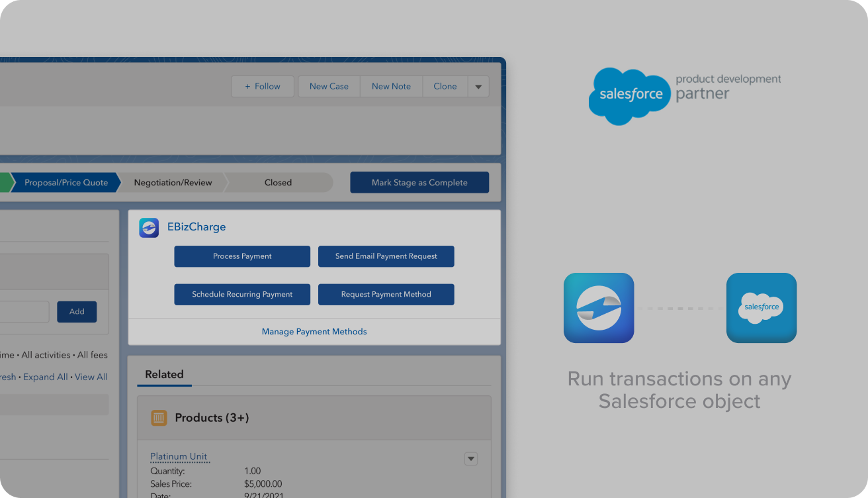This screenshot has height=498, width=868.
Task: Open Manage Payment Methods
Action: pyautogui.click(x=314, y=331)
